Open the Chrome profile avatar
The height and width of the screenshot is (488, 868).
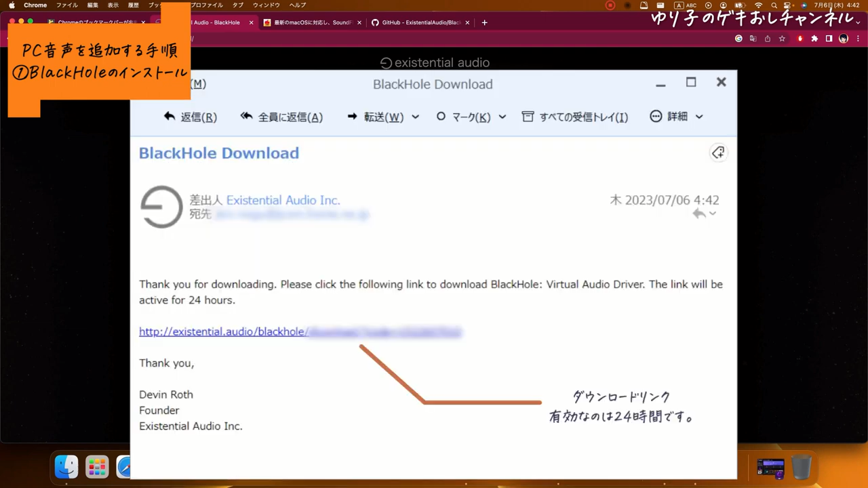click(844, 39)
